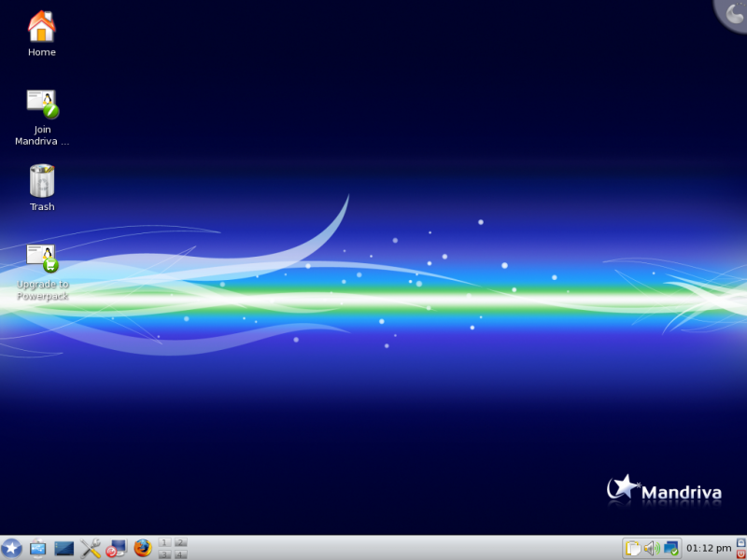Viewport: 747px width, 560px height.
Task: Click the blue lock screen button
Action: pos(740,542)
